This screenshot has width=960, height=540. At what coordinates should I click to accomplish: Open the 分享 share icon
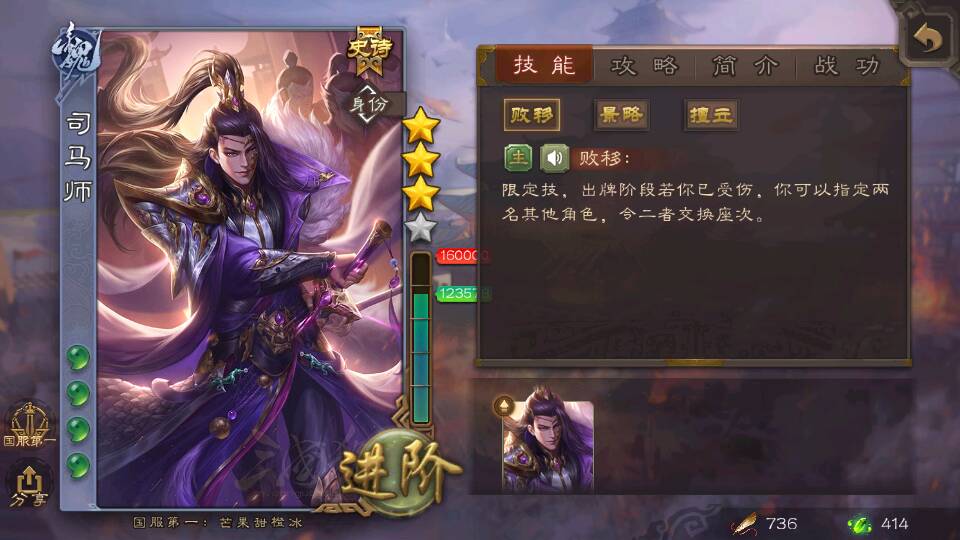point(29,485)
